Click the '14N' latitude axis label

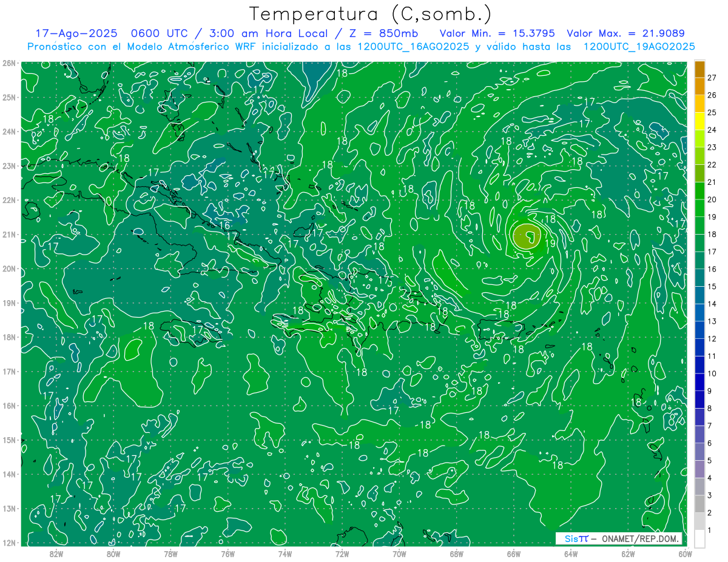[x=8, y=474]
